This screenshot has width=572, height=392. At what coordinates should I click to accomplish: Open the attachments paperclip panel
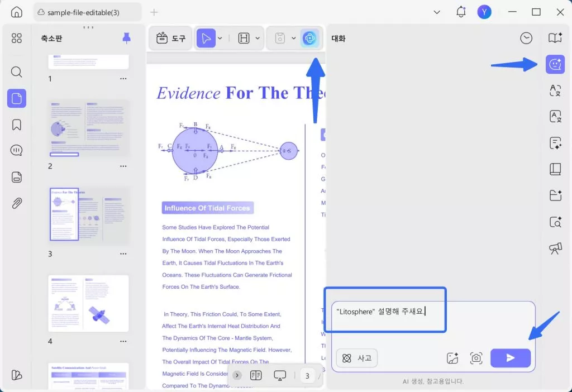pyautogui.click(x=16, y=203)
